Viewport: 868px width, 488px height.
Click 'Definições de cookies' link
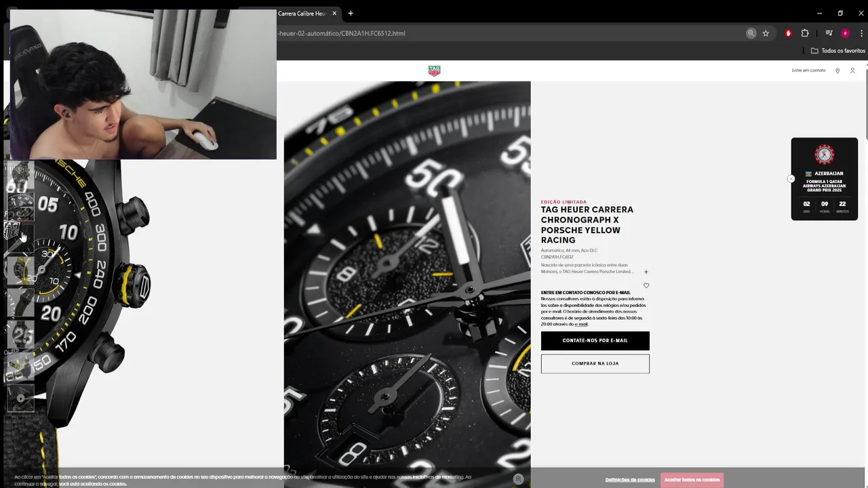click(630, 480)
